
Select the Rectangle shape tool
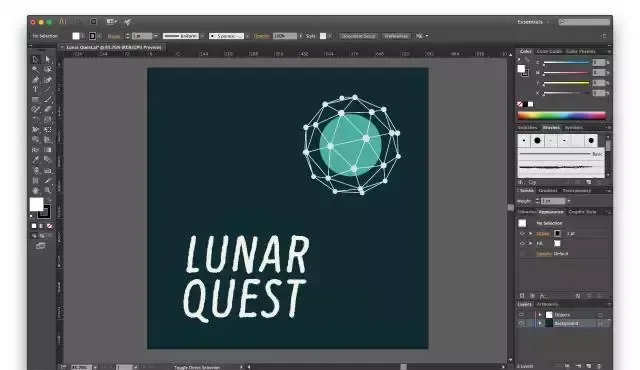pos(36,100)
